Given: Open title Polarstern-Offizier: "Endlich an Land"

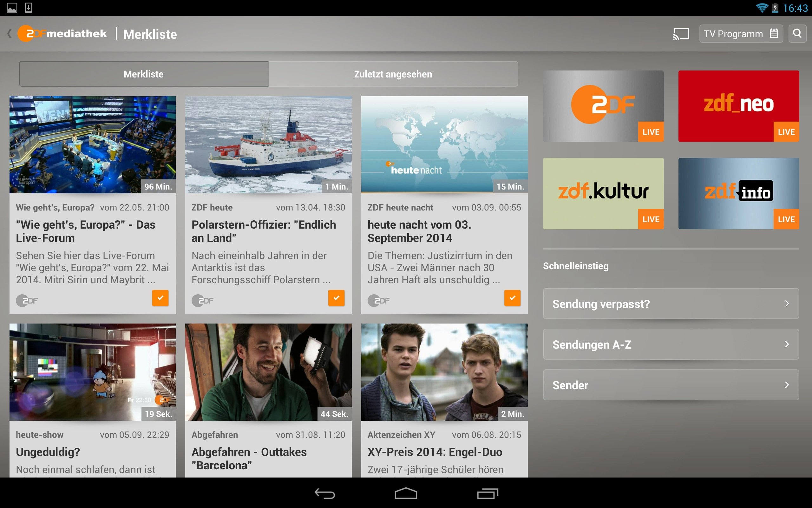Looking at the screenshot, I should [264, 231].
